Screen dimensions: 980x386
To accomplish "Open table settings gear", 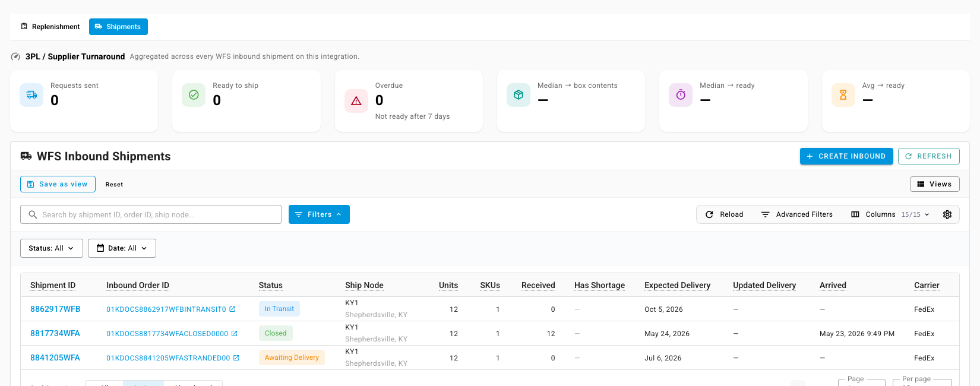I will click(947, 214).
